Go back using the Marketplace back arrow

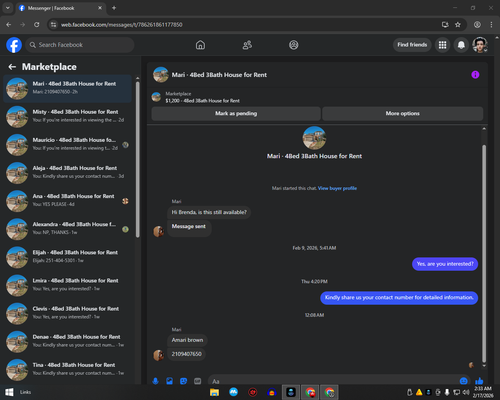coord(12,67)
